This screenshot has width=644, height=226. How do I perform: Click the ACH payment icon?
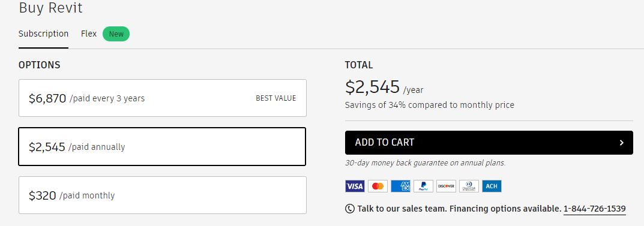point(492,186)
